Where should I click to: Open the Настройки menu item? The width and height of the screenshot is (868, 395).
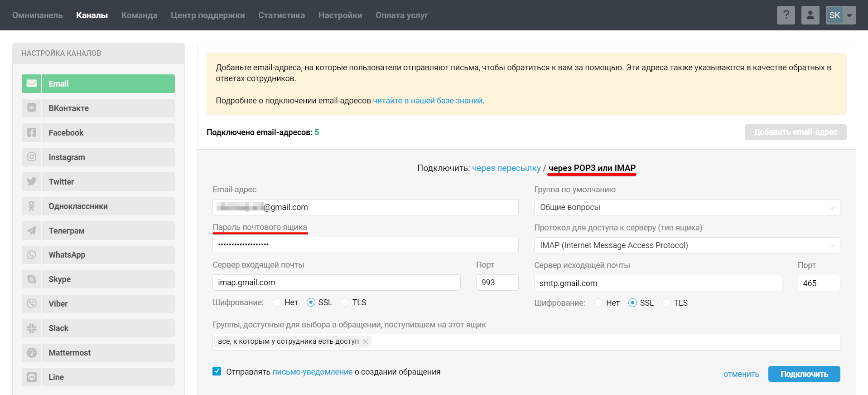pos(340,15)
